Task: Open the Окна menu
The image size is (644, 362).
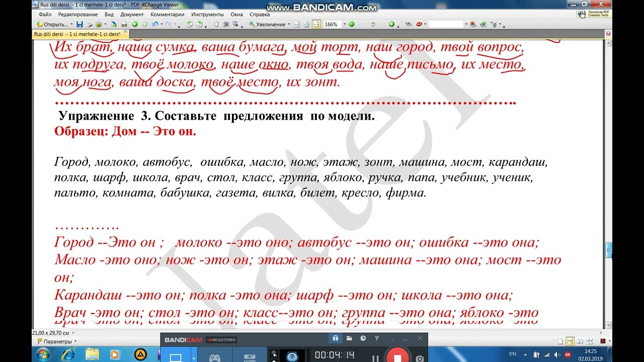Action: [236, 15]
